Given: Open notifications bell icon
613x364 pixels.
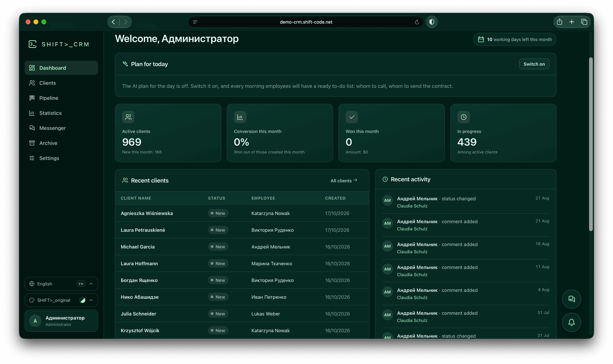Looking at the screenshot, I should coord(571,322).
